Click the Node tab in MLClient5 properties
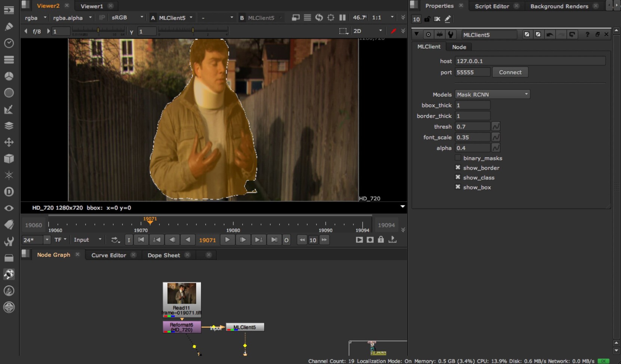 pos(459,46)
